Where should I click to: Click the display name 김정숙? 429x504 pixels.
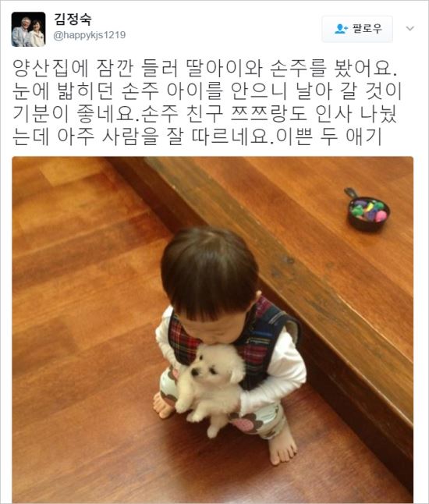coord(73,20)
